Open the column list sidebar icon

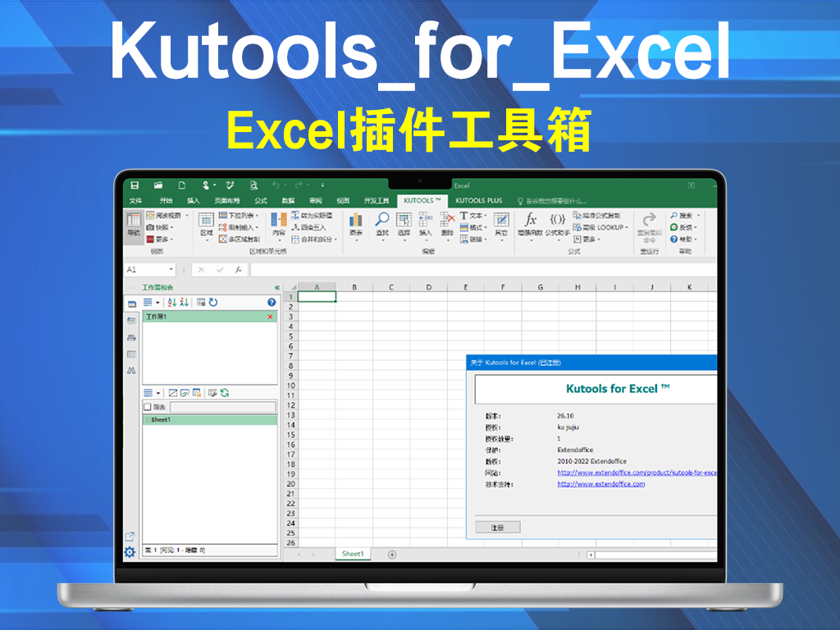(x=132, y=354)
